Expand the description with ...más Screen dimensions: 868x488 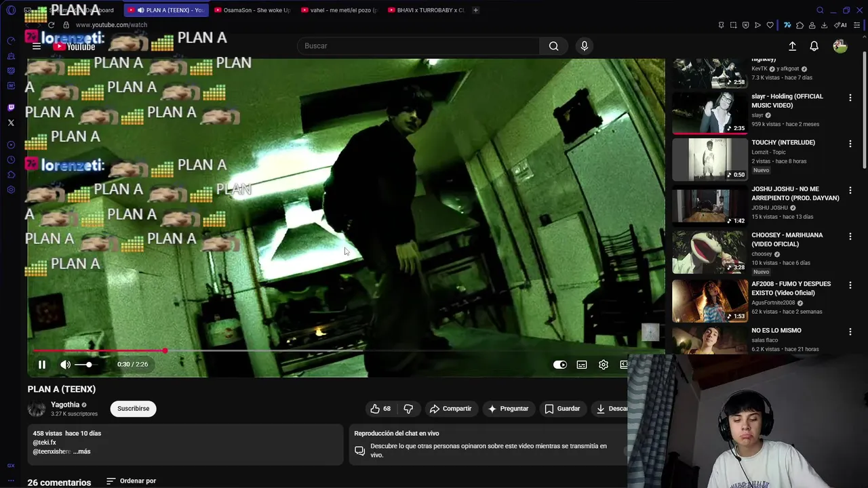click(81, 451)
